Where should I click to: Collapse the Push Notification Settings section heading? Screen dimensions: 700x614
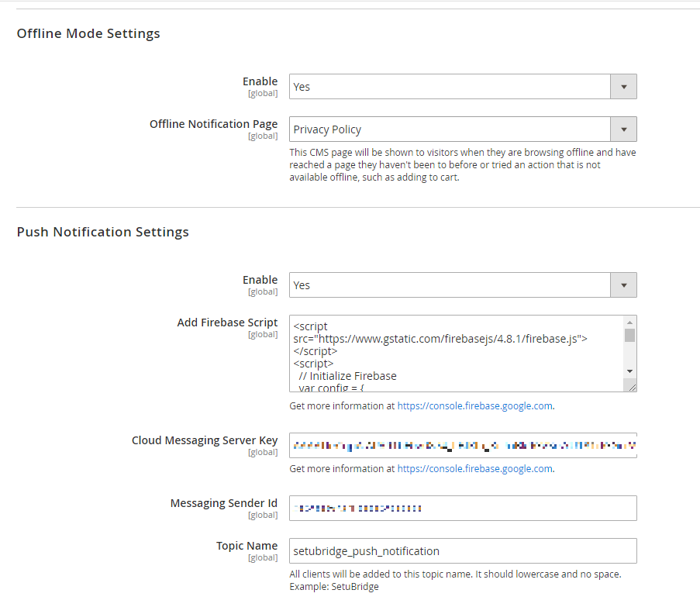coord(102,232)
